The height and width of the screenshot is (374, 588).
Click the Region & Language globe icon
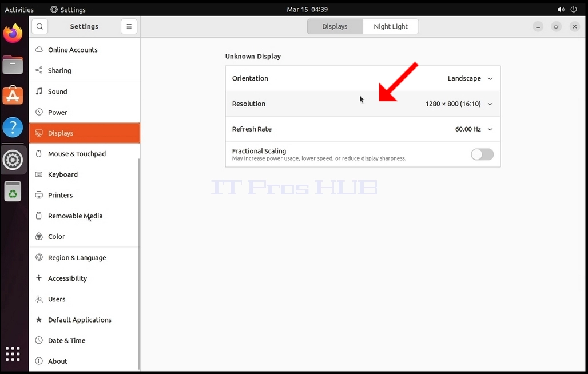pos(39,257)
